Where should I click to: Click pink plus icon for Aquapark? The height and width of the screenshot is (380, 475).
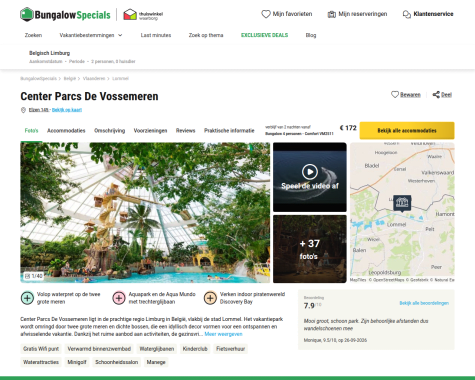pos(119,298)
